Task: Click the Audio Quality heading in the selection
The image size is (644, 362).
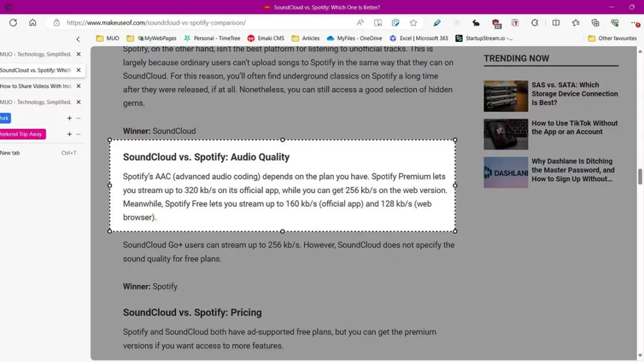Action: [x=206, y=156]
